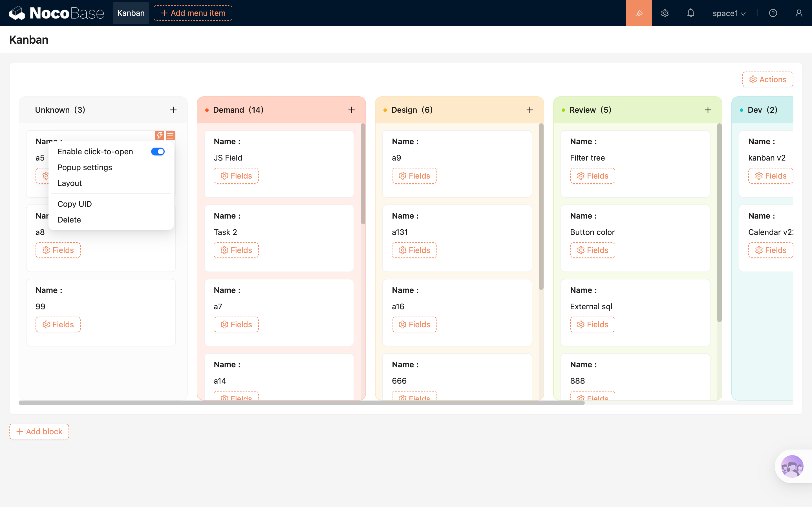Toggle the Enable click-to-open switch
812x507 pixels.
pos(158,152)
